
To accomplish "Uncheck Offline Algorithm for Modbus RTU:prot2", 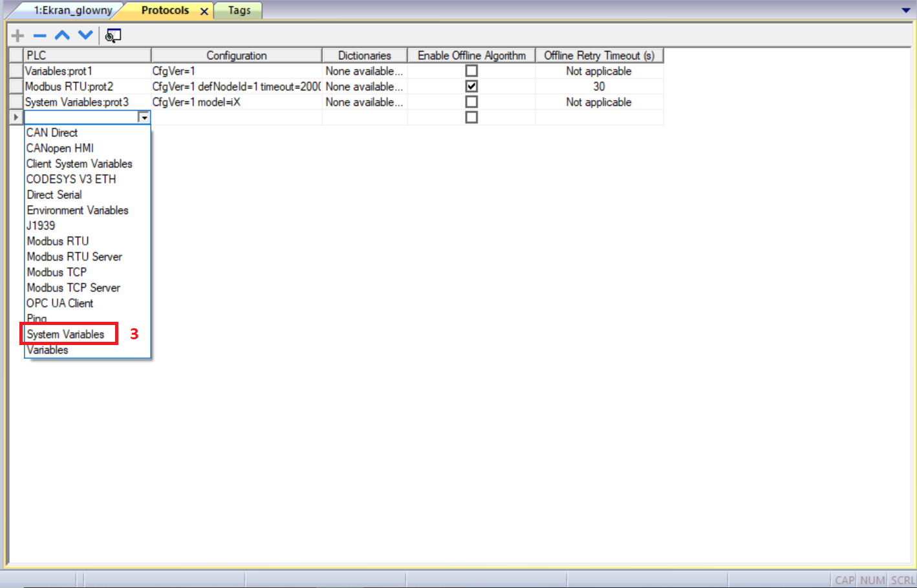I will 471,87.
